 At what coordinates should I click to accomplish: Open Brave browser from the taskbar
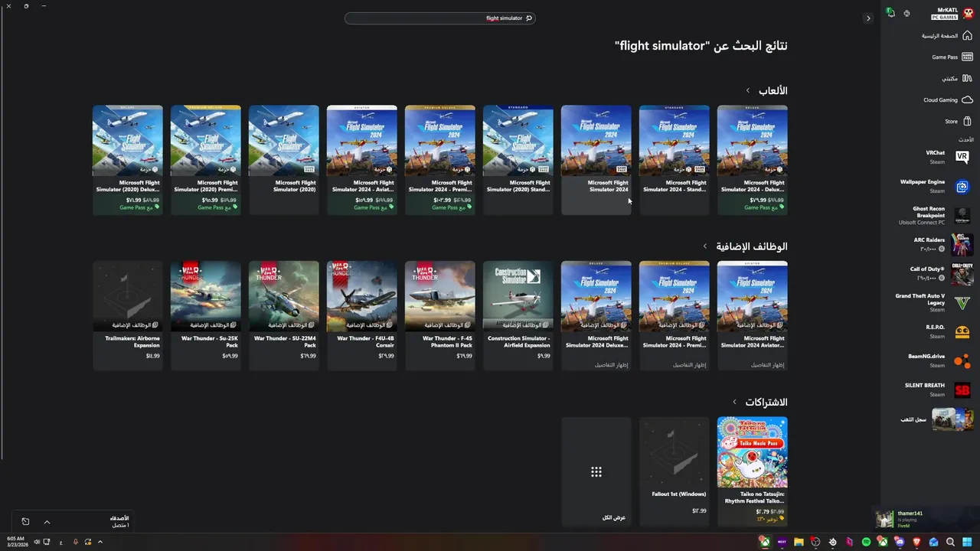916,542
